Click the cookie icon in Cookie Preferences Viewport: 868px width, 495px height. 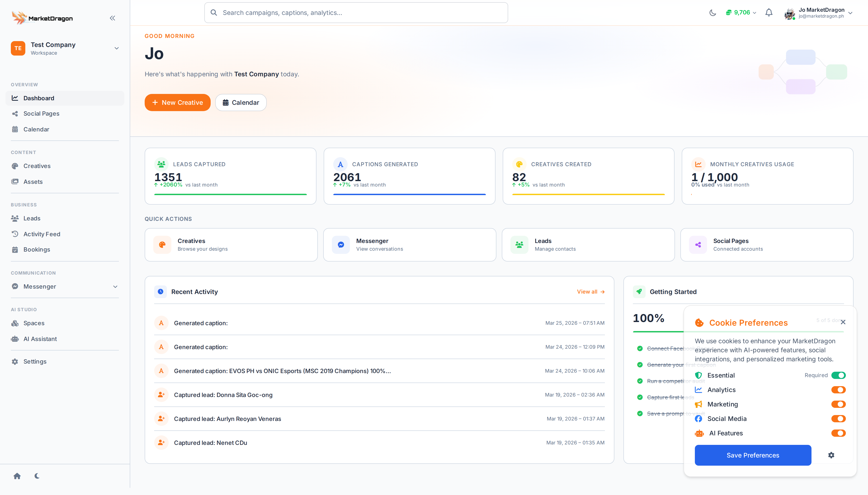pos(699,323)
